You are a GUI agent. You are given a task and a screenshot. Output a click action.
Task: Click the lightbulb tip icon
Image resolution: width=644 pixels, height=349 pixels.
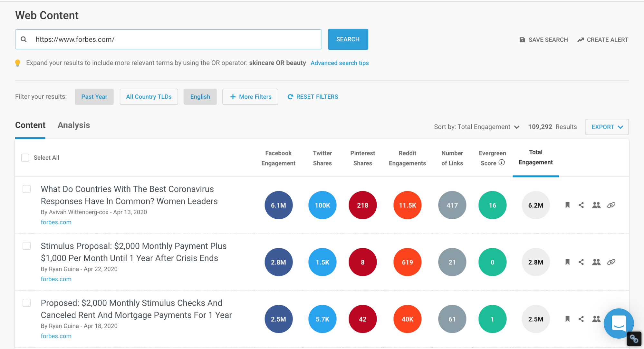point(18,63)
